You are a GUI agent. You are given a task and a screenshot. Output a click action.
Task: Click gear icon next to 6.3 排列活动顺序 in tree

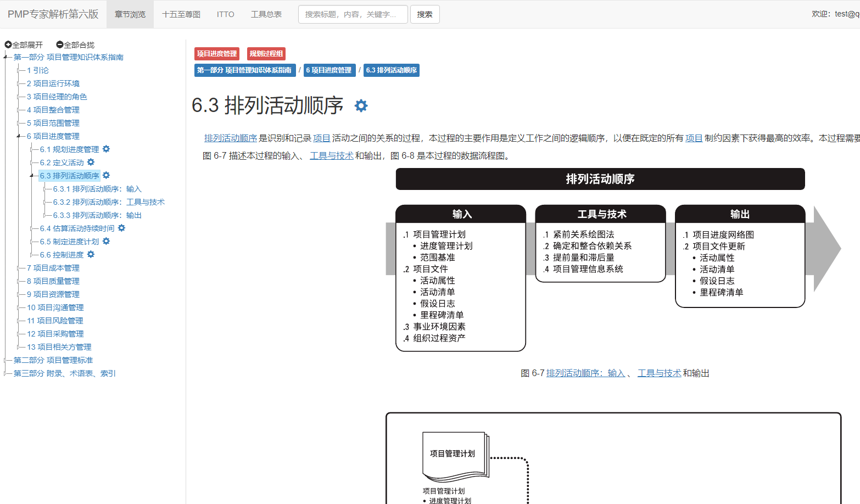[x=107, y=175]
